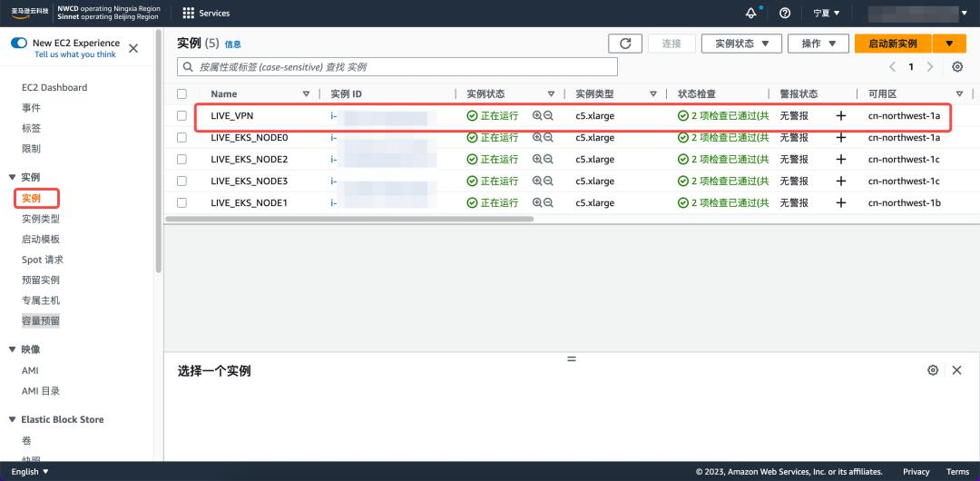The image size is (980, 481).
Task: Add alarm plus icon for LIVE_EKS_NODE3
Action: point(841,181)
